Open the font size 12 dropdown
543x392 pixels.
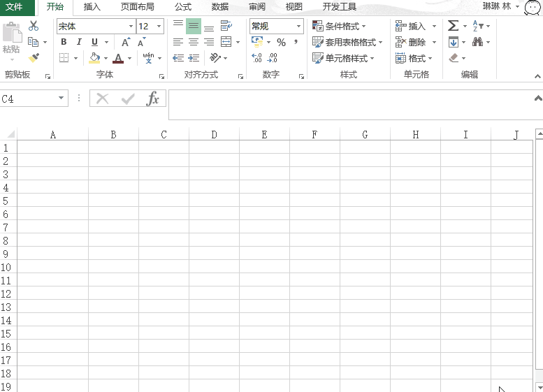(x=159, y=27)
